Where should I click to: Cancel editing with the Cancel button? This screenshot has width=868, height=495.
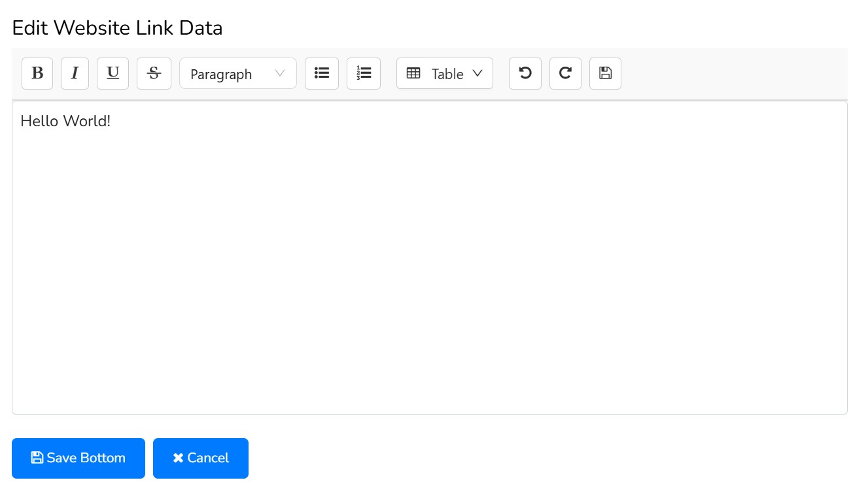pyautogui.click(x=201, y=458)
